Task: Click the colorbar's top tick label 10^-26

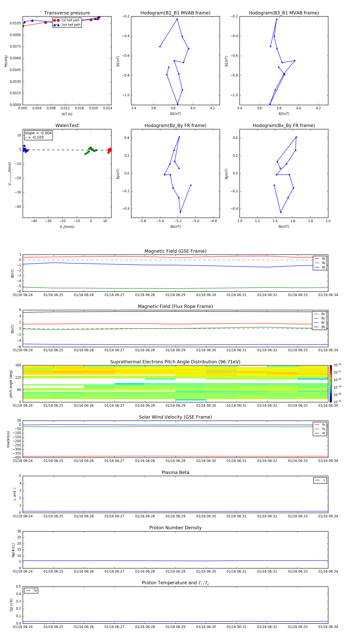Action: (x=337, y=365)
